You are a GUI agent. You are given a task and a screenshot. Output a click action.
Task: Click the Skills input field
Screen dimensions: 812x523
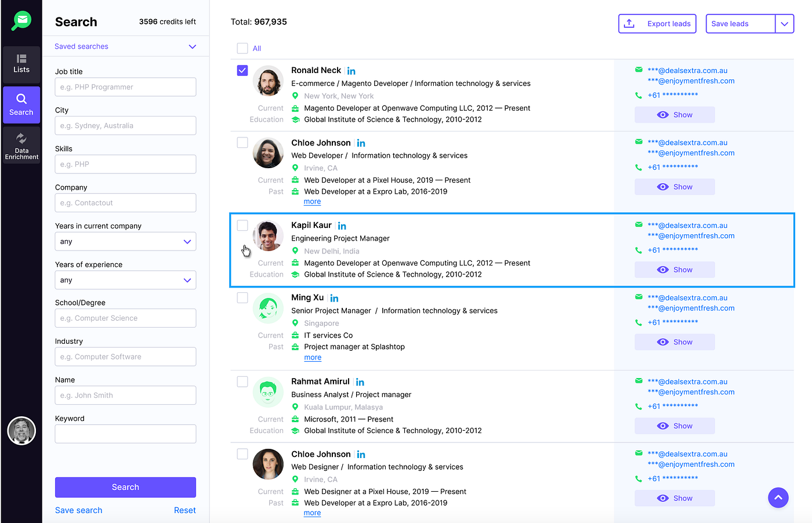point(125,164)
